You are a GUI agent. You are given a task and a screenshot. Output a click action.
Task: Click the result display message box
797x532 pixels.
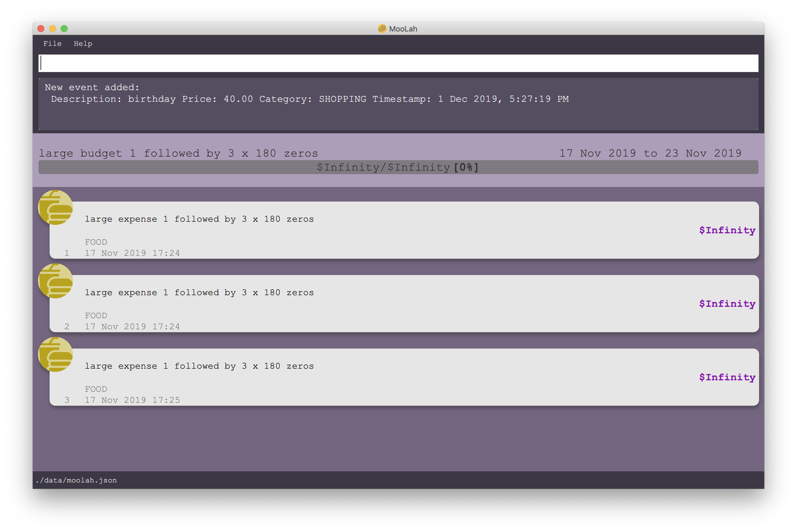398,104
